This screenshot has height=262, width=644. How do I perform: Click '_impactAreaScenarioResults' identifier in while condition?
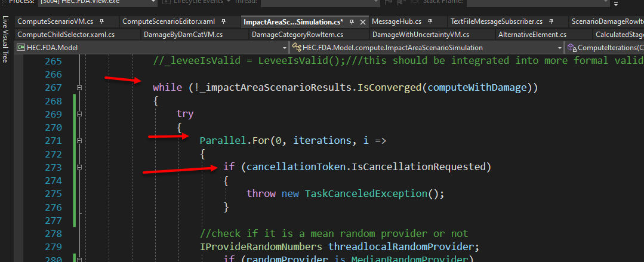276,88
